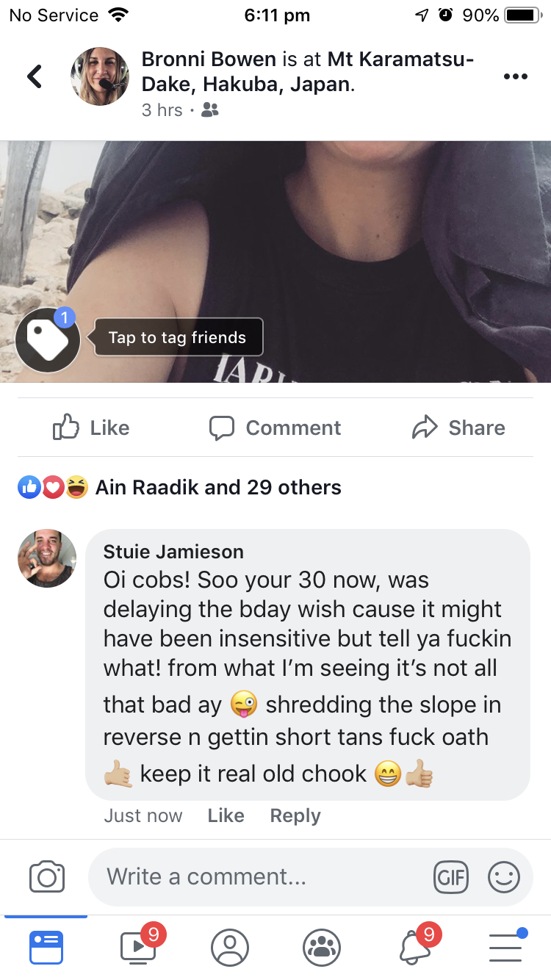
Task: Switch to the News Feed tab
Action: [x=46, y=947]
